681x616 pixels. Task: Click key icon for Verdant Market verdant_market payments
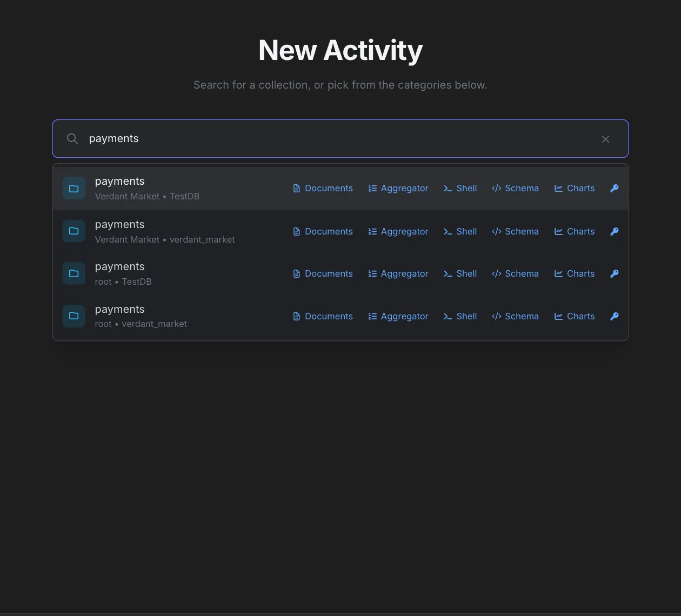click(615, 231)
